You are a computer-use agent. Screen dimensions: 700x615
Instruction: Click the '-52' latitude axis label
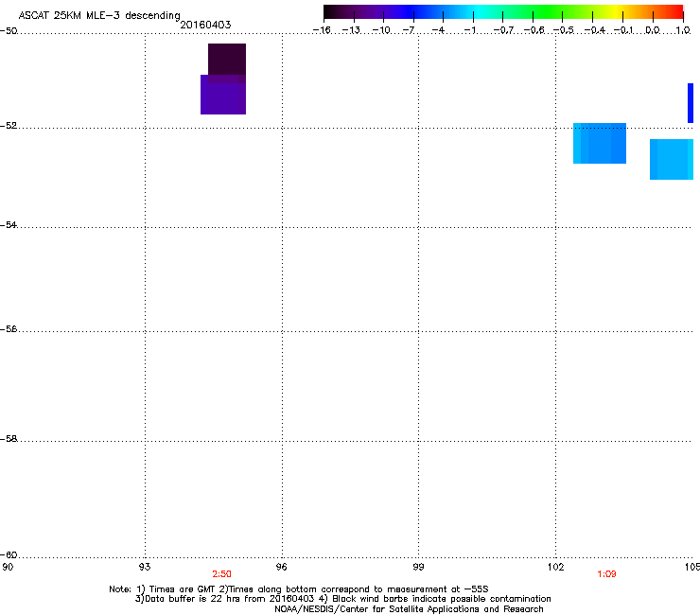tap(9, 126)
